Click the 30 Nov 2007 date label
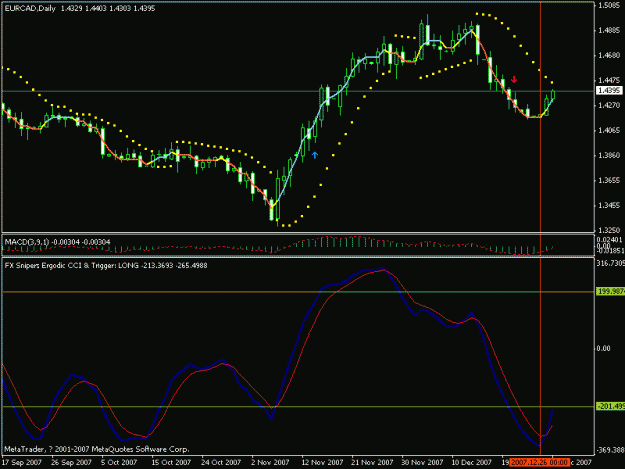 coord(422,462)
